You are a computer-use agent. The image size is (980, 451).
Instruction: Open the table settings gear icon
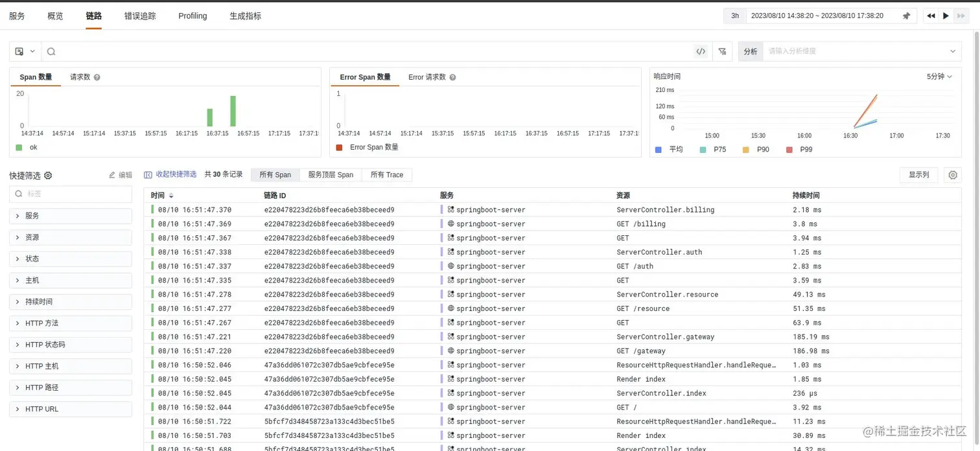[x=952, y=175]
